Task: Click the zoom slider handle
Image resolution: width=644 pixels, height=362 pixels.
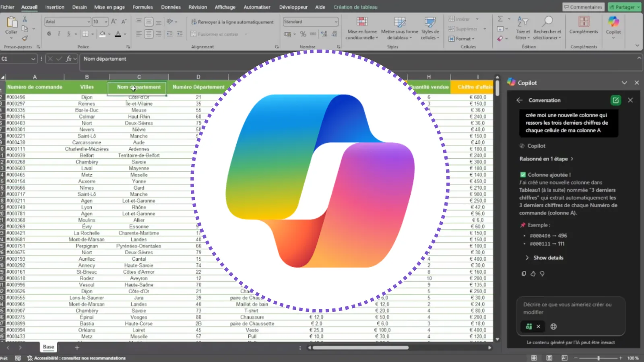Action: pyautogui.click(x=599, y=358)
